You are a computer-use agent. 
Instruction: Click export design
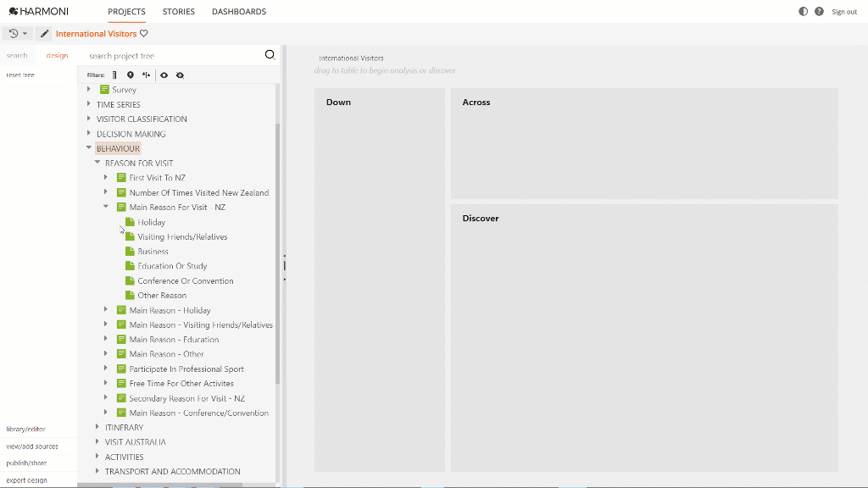(26, 480)
